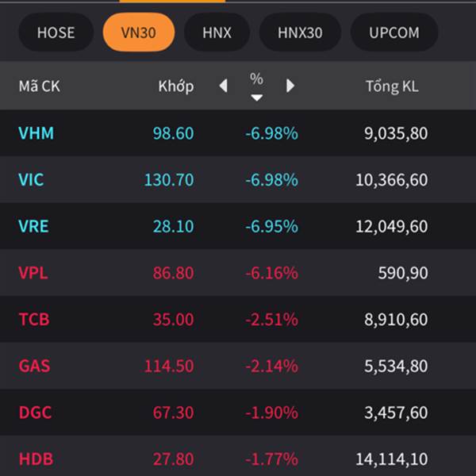Open TCB stock details
The width and height of the screenshot is (476, 476).
point(34,320)
